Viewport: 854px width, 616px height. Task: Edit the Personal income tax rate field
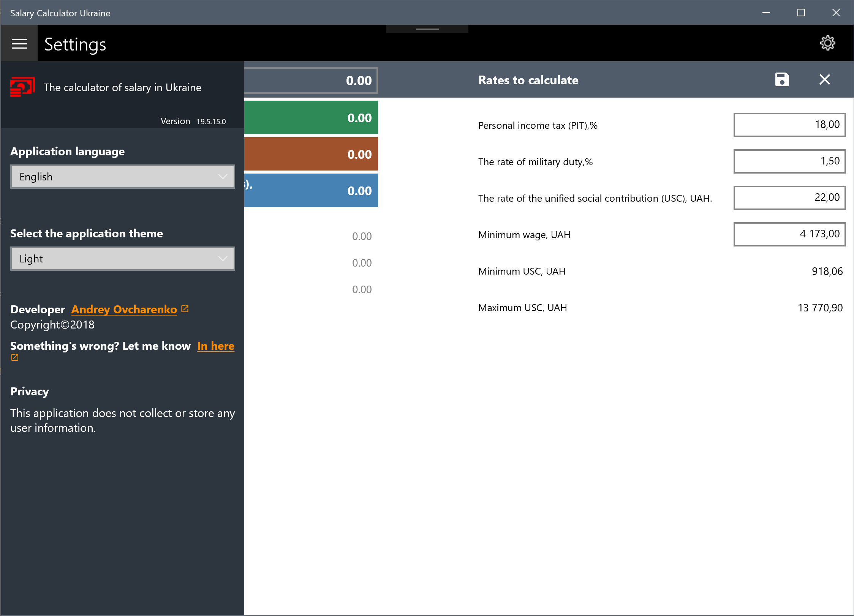coord(789,125)
